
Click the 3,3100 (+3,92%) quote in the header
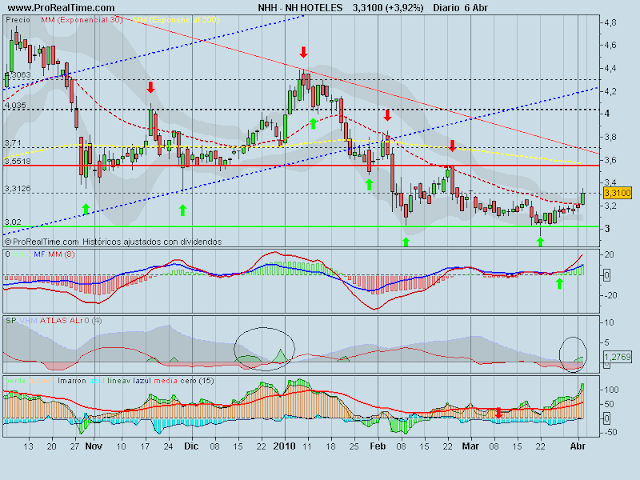click(388, 8)
